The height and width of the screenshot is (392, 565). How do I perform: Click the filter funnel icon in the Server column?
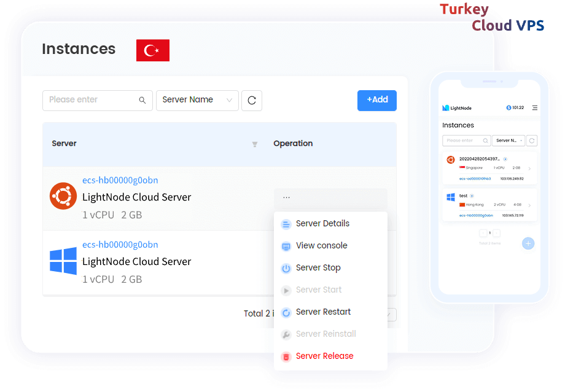point(254,144)
